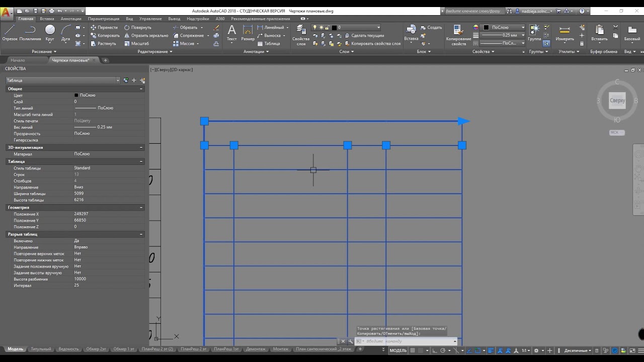644x362 pixels.
Task: Click the Вставка block insert icon
Action: point(411,33)
